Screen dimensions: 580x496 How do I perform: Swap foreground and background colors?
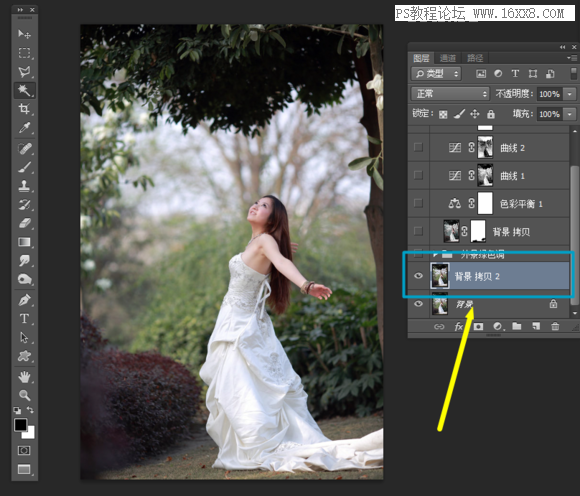30,410
